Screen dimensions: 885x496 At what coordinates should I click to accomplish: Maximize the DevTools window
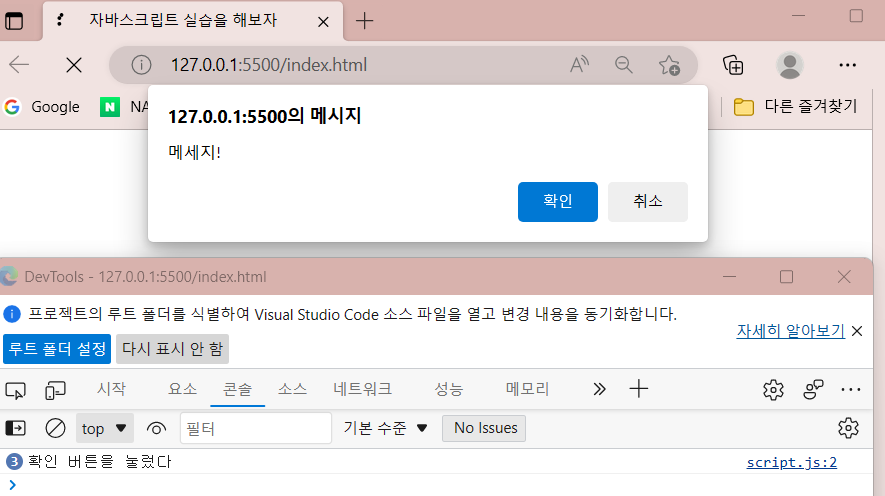pos(786,276)
